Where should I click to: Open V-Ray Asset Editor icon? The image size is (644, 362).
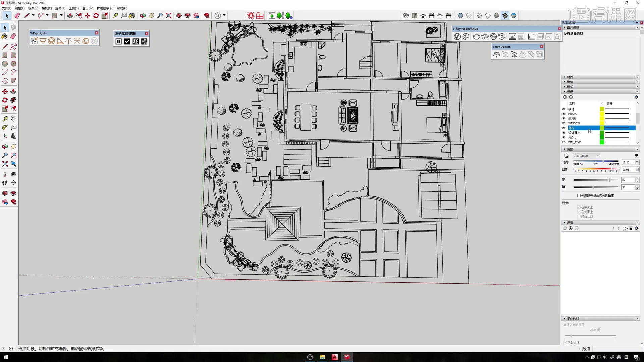457,37
